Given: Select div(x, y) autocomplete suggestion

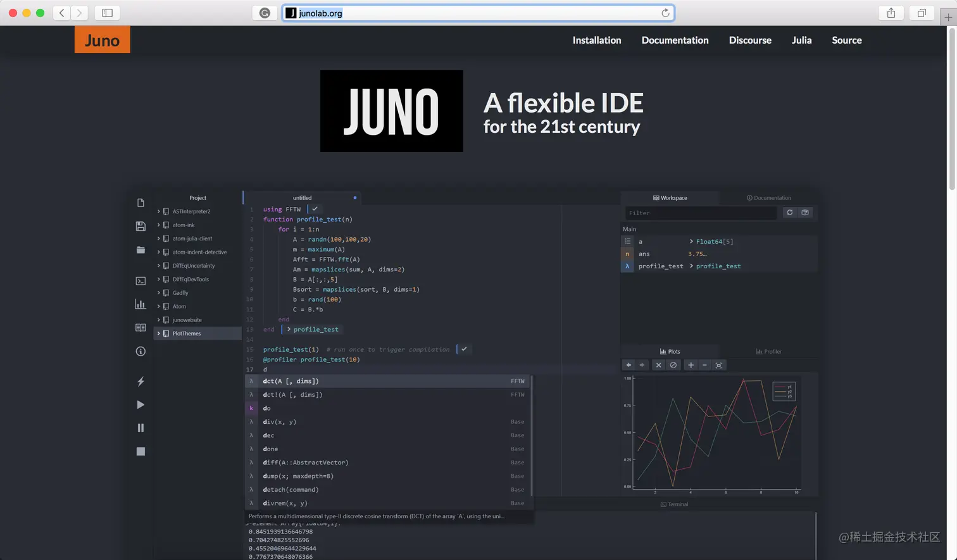Looking at the screenshot, I should [388, 421].
